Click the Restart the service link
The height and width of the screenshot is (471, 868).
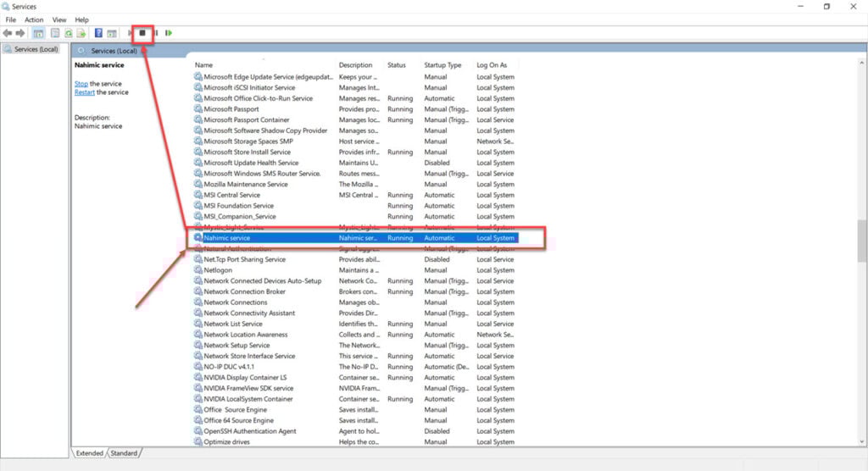[85, 92]
